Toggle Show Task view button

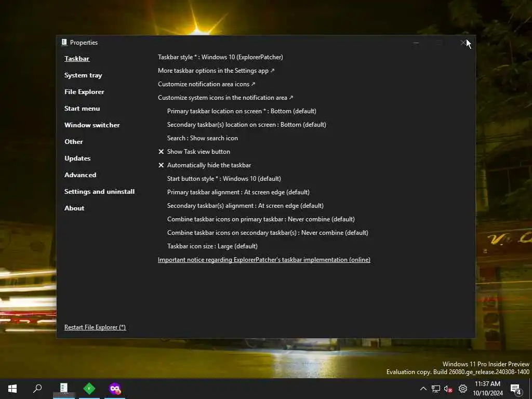[x=194, y=152]
